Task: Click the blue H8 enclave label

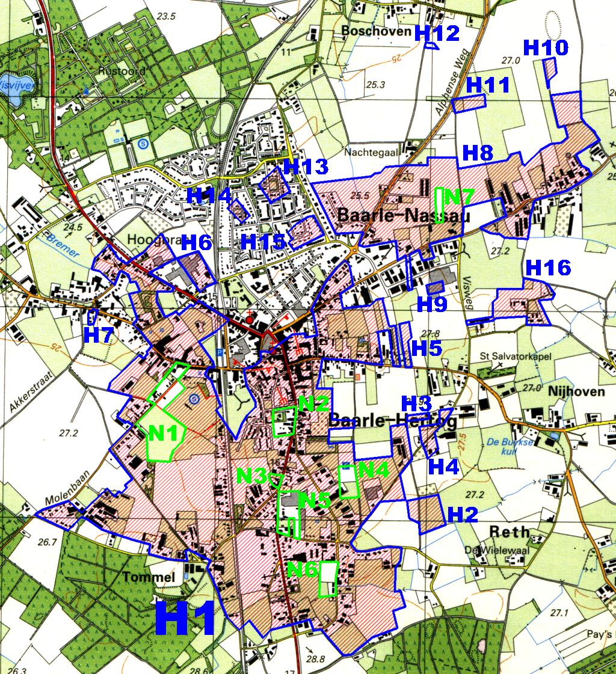Action: pyautogui.click(x=478, y=153)
